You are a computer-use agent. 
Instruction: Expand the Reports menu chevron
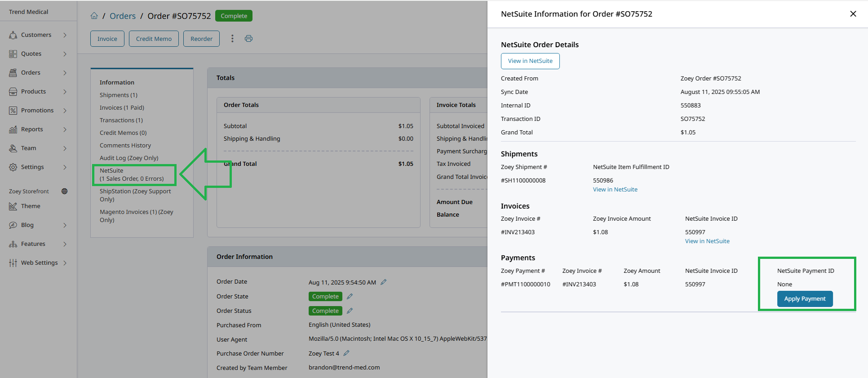coord(65,129)
